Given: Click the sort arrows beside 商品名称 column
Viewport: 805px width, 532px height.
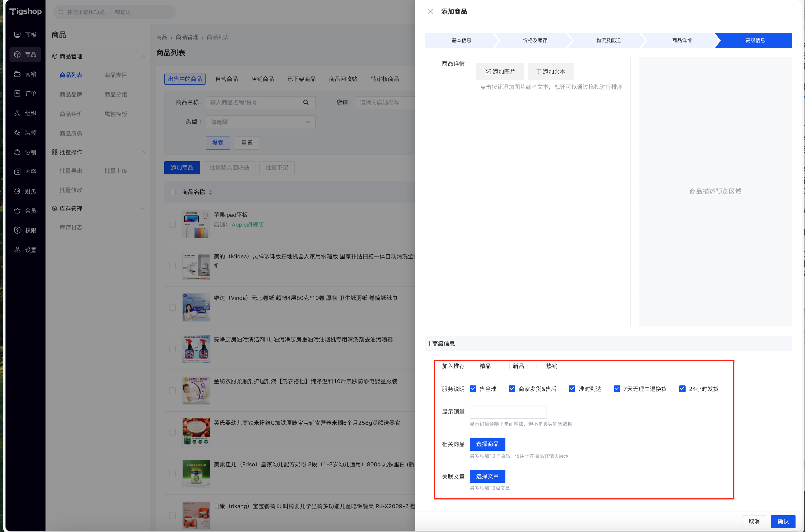Looking at the screenshot, I should tap(211, 192).
